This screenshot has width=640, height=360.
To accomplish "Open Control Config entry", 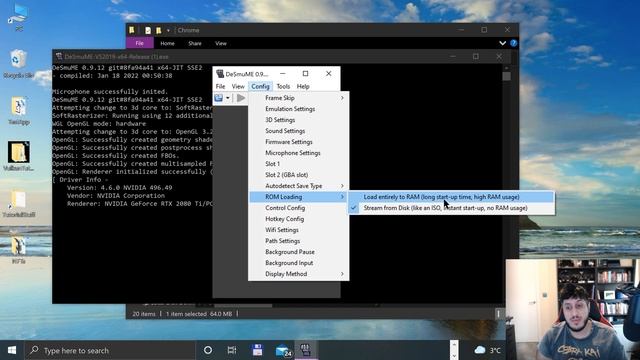I will coord(298,208).
